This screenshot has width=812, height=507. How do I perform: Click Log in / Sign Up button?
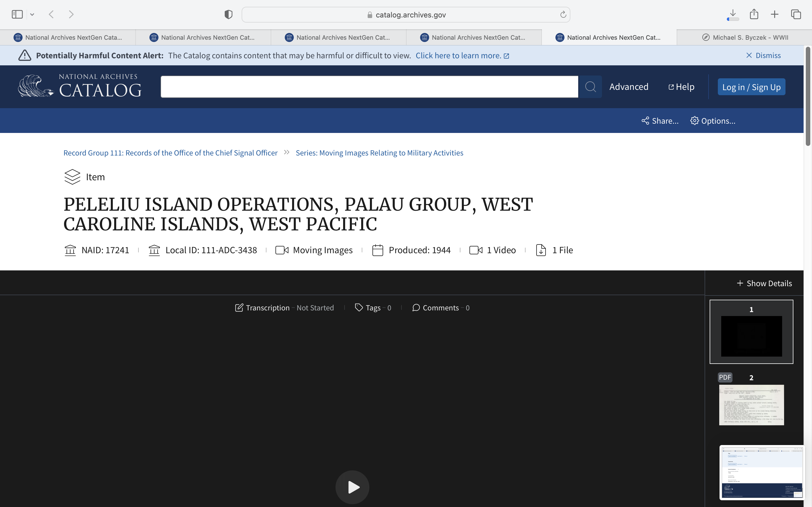pos(751,87)
